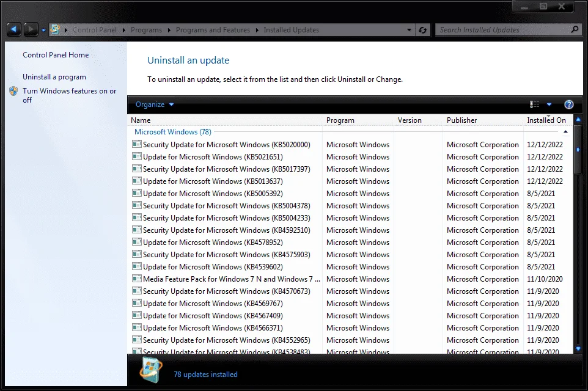Click the 78 updates installed status text
This screenshot has width=588, height=391.
click(205, 375)
